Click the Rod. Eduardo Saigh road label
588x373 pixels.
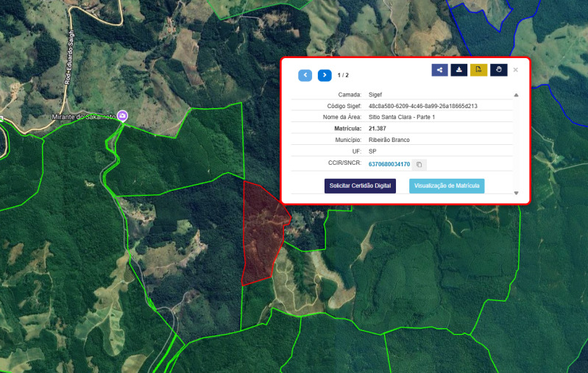click(69, 57)
